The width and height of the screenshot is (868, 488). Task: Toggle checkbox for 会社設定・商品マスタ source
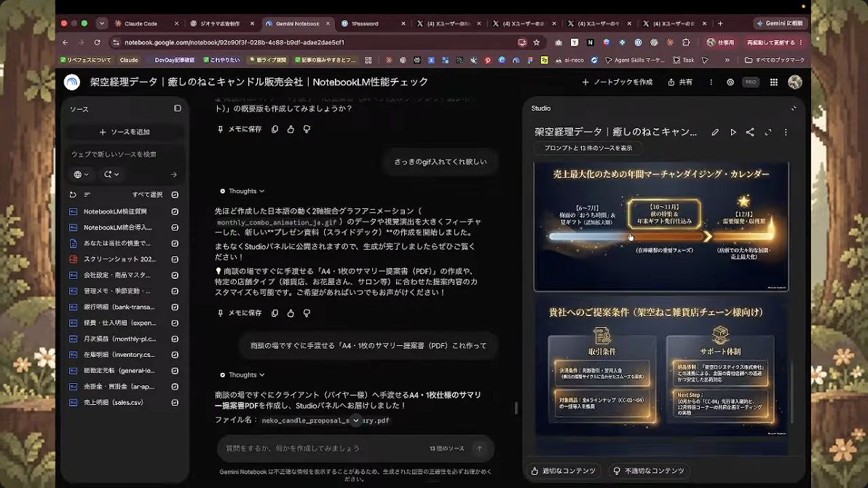(x=175, y=275)
